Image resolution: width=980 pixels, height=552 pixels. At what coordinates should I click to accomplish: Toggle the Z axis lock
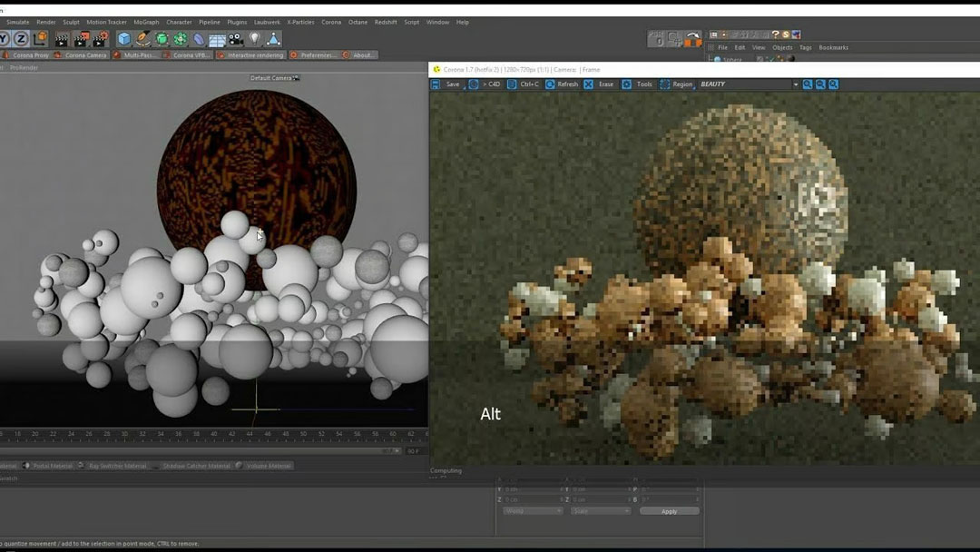[x=21, y=39]
